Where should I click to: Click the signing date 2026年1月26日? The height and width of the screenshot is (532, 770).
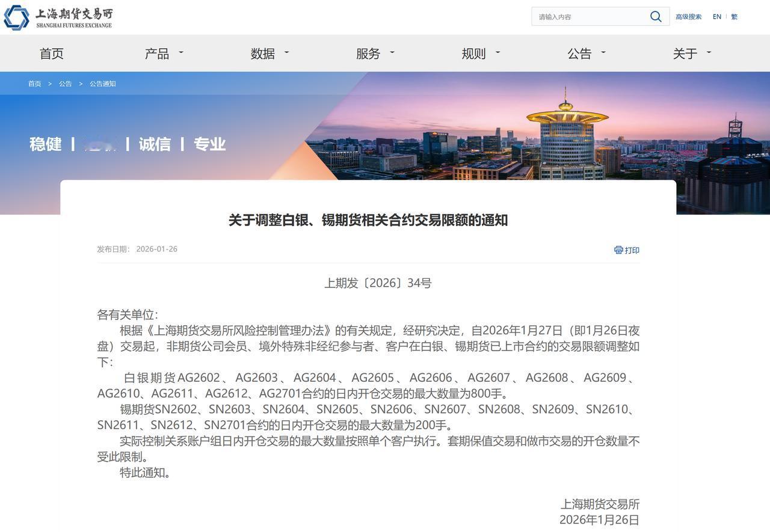(599, 520)
